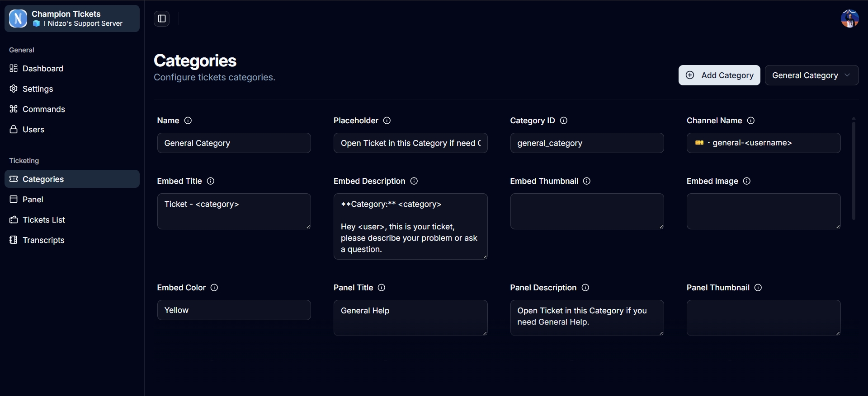
Task: Click the info icon next to Category ID
Action: tap(564, 121)
